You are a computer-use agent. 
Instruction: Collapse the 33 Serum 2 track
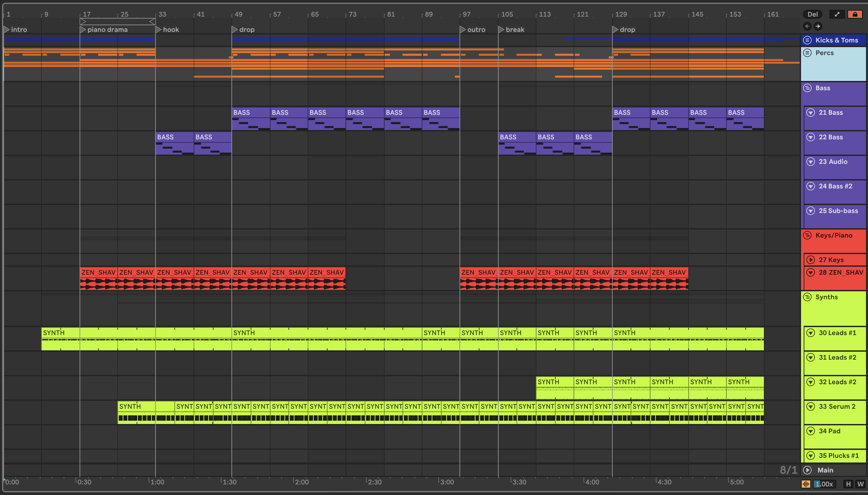tap(811, 406)
